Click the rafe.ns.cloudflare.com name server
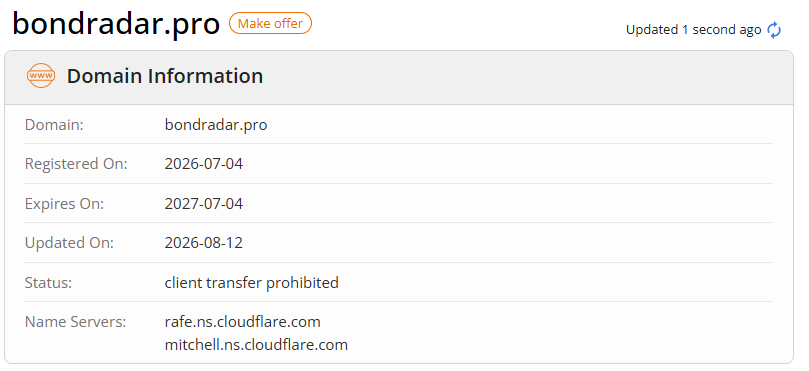Image resolution: width=809 pixels, height=371 pixels. coord(242,322)
